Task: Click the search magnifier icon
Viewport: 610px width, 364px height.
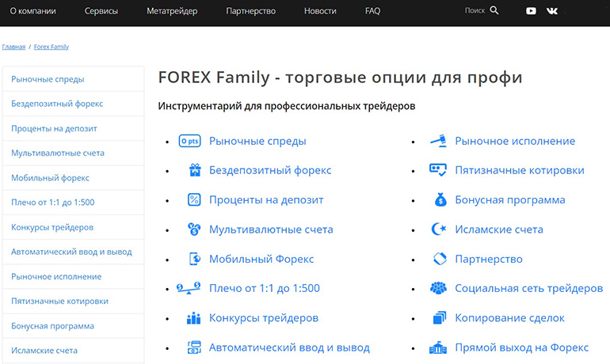Action: 494,10
